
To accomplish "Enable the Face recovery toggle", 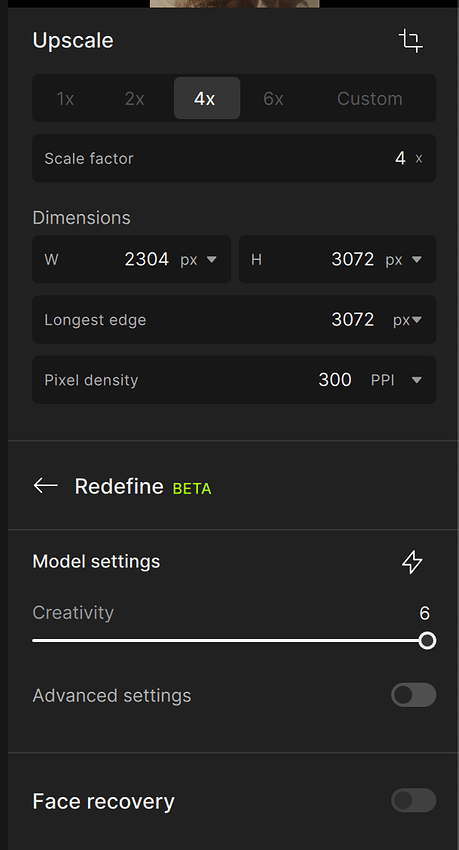I will pos(413,800).
